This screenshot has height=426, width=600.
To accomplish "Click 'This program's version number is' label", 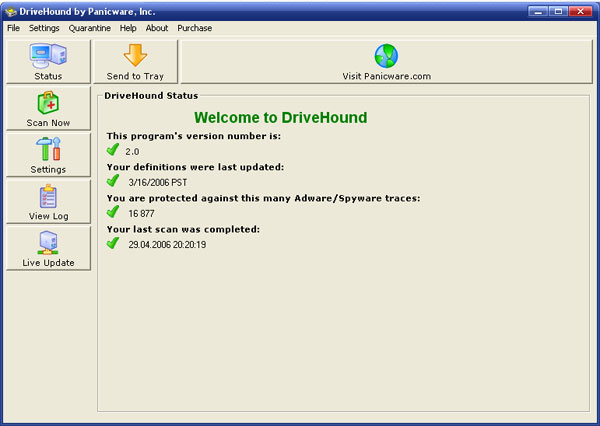I will (194, 136).
